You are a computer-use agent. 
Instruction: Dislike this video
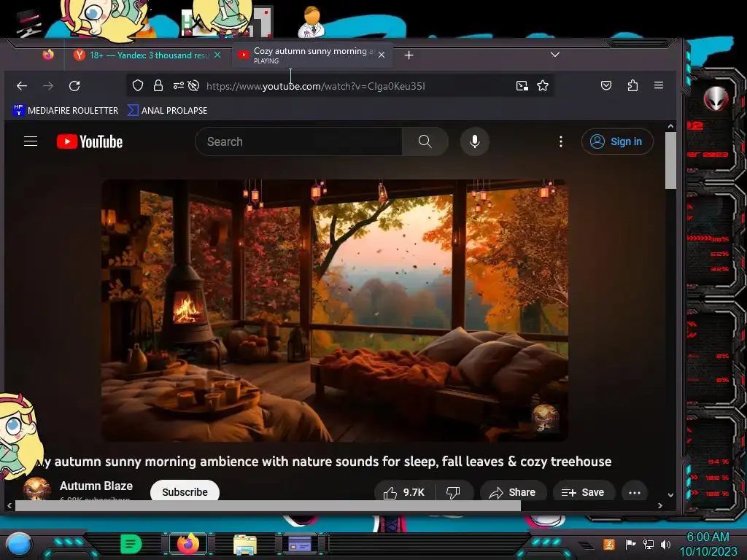[x=453, y=492]
